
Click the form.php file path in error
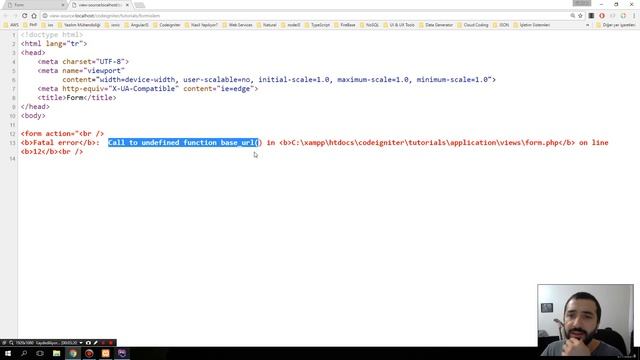424,142
